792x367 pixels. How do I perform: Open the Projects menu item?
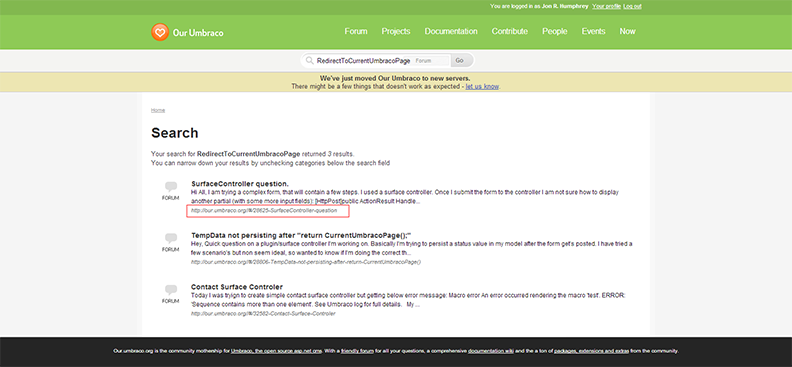(x=395, y=31)
